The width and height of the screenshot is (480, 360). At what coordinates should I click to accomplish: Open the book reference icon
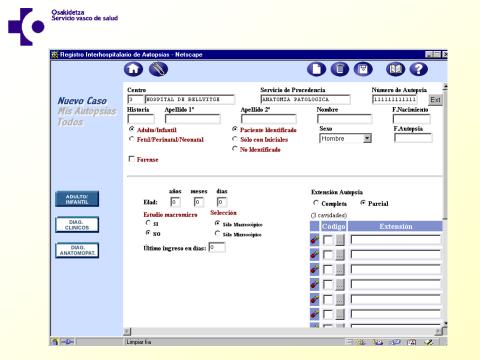(396, 69)
